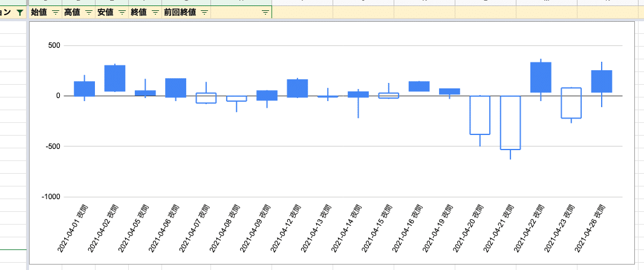Click the -500 label on the vertical axis
The height and width of the screenshot is (270, 644).
[54, 147]
